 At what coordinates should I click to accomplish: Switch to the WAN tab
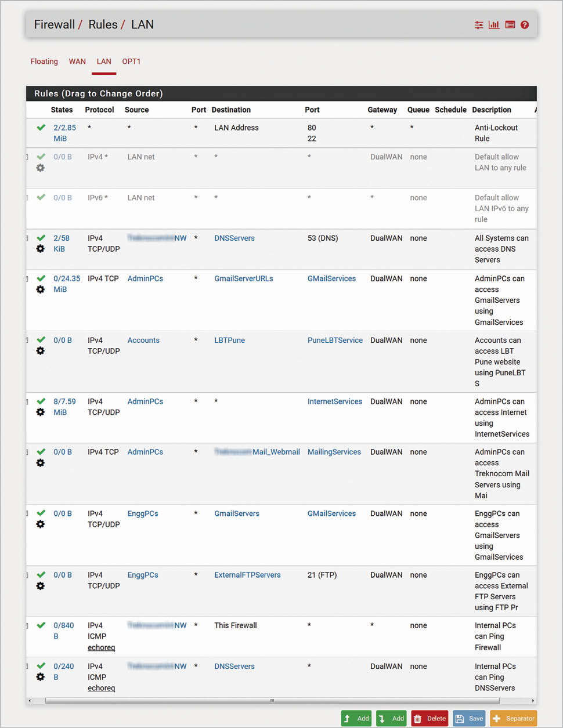(x=77, y=61)
